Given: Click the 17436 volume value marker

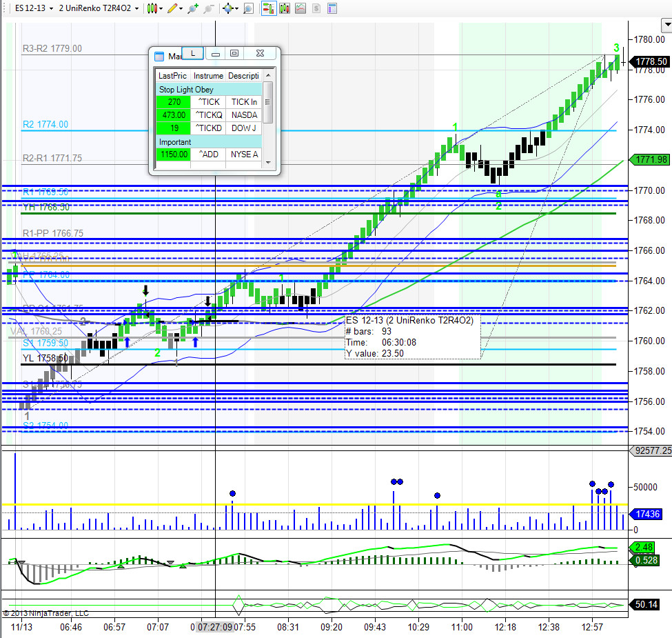Looking at the screenshot, I should (647, 514).
